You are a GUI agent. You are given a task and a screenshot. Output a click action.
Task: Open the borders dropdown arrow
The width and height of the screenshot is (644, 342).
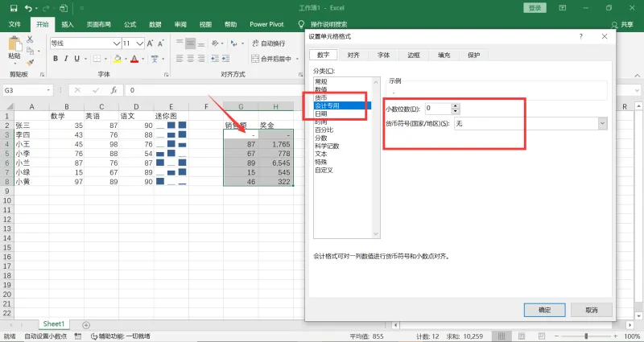[x=105, y=59]
